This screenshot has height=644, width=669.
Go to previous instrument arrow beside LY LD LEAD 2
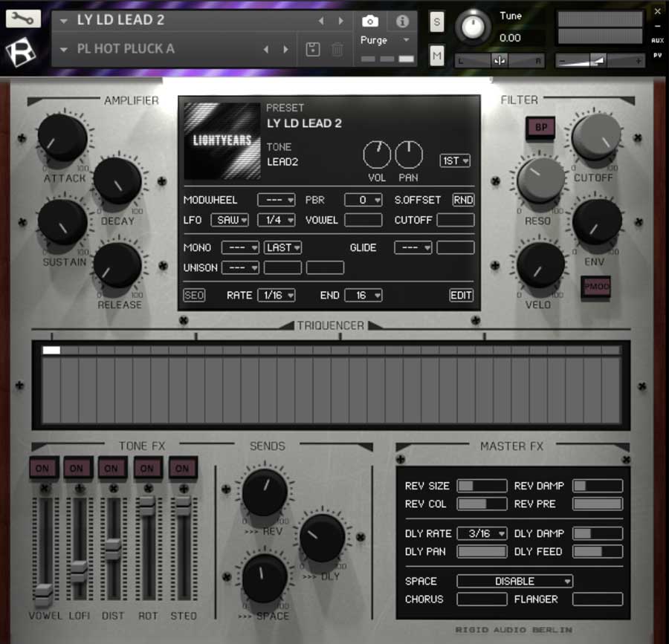click(321, 21)
